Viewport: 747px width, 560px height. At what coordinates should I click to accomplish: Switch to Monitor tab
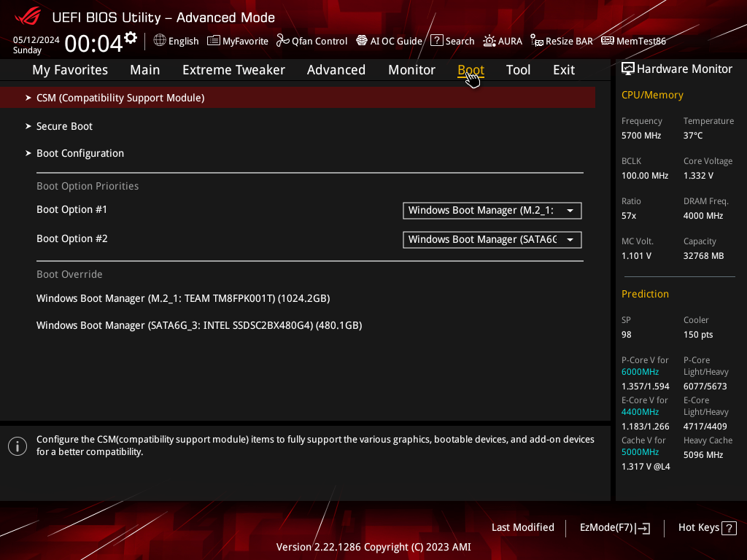coord(411,70)
